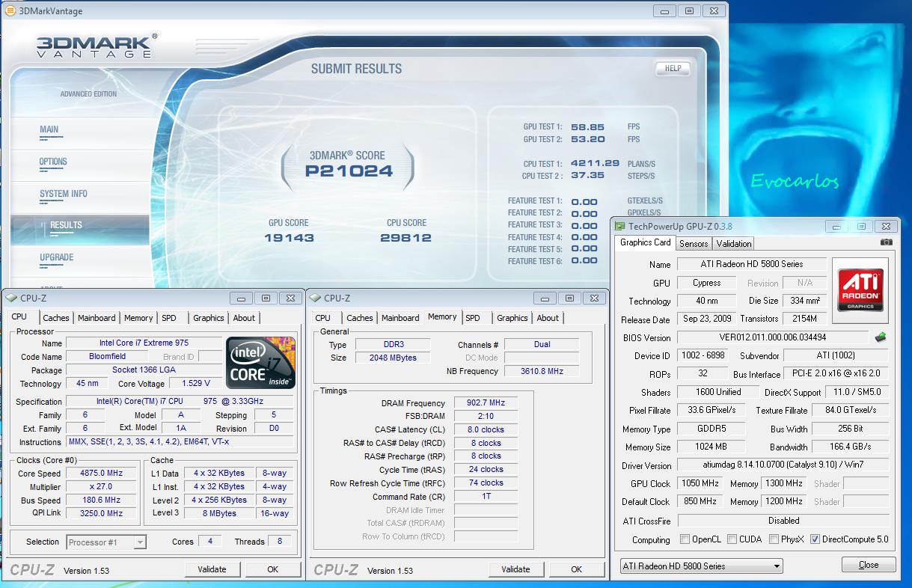Viewport: 912px width, 588px height.
Task: Click the GPU name field ATI Radeon HD 5800 Series
Action: click(752, 264)
